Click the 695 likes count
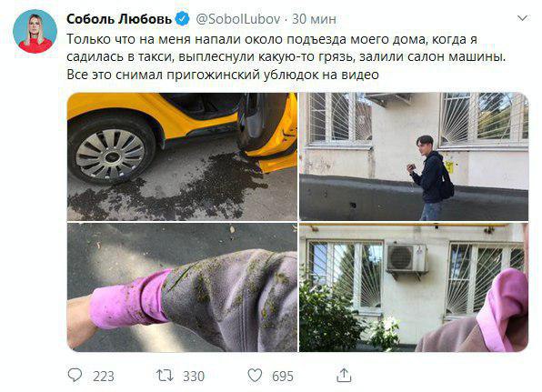This screenshot has width=542, height=392. click(283, 377)
